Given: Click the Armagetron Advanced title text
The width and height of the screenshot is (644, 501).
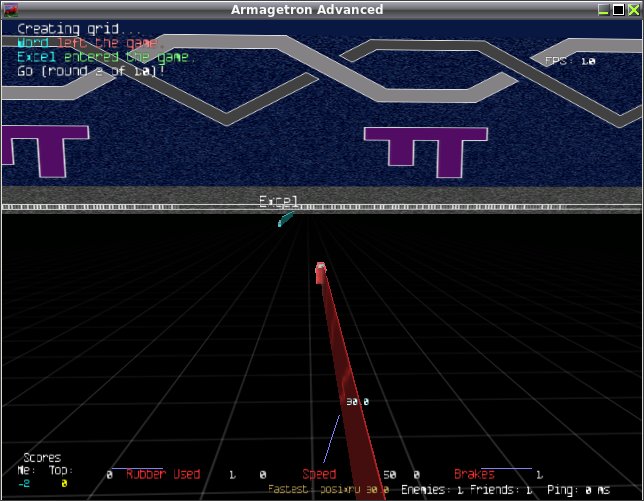Looking at the screenshot, I should coord(307,10).
